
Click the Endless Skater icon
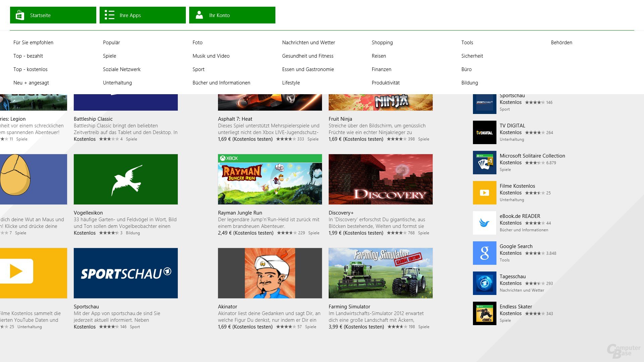485,313
